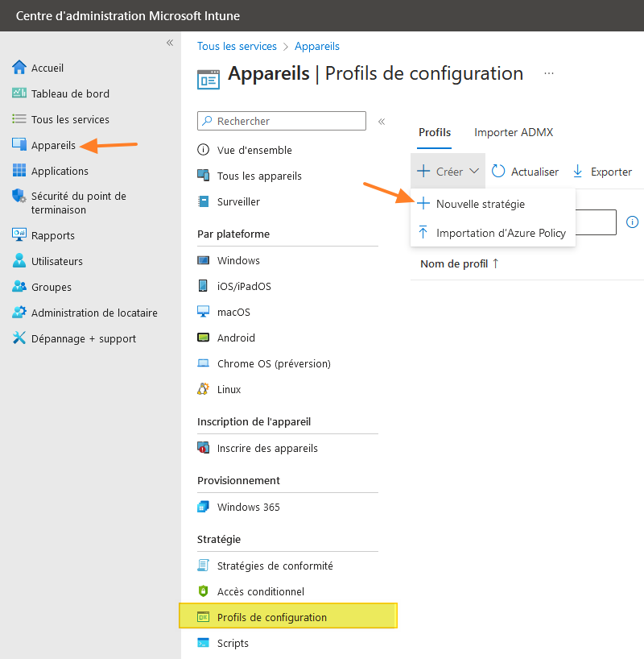Open Sécurité du point de terminaison shield icon

pos(19,197)
